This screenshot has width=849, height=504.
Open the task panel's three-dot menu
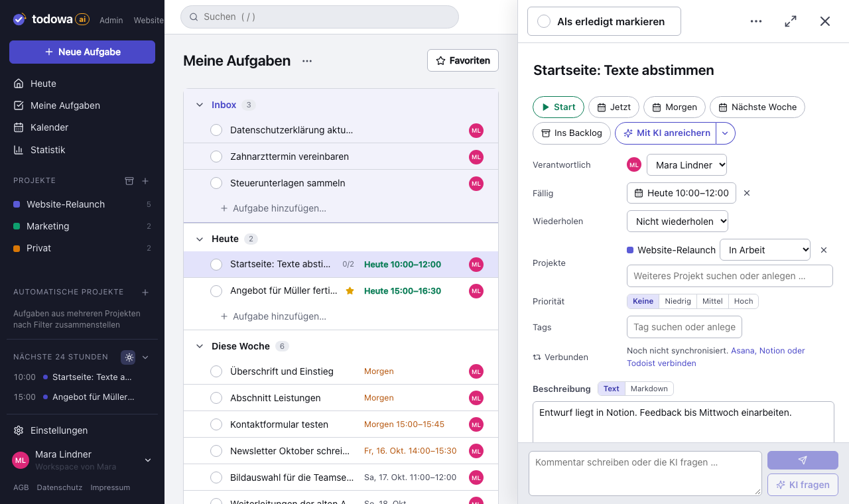pyautogui.click(x=756, y=21)
